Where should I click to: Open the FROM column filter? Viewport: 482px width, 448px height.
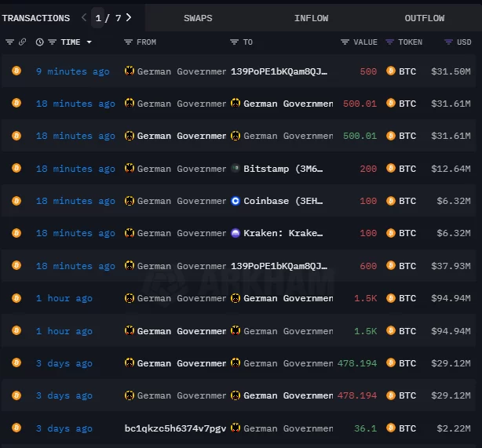pyautogui.click(x=128, y=42)
